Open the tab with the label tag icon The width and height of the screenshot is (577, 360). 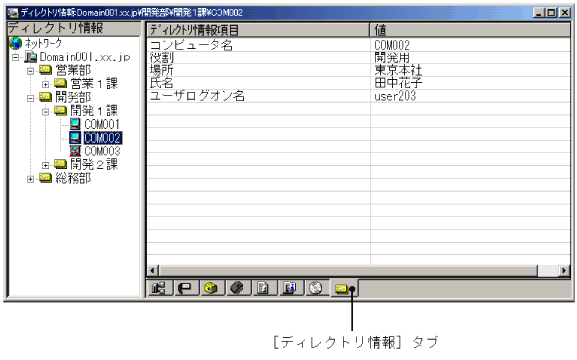point(185,287)
